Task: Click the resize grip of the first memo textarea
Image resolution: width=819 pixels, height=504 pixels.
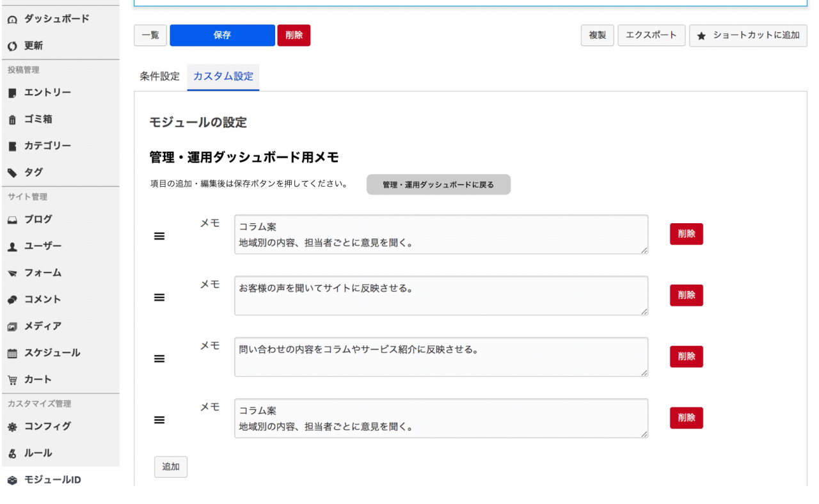Action: [x=644, y=250]
